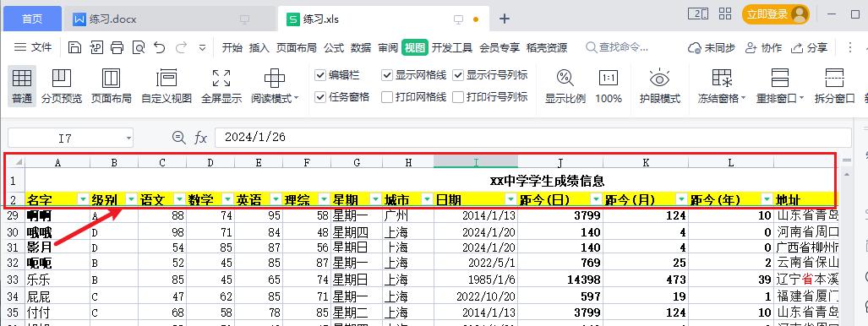Split the window (拆分窗口)
Viewport: 868px width, 326px height.
point(834,86)
